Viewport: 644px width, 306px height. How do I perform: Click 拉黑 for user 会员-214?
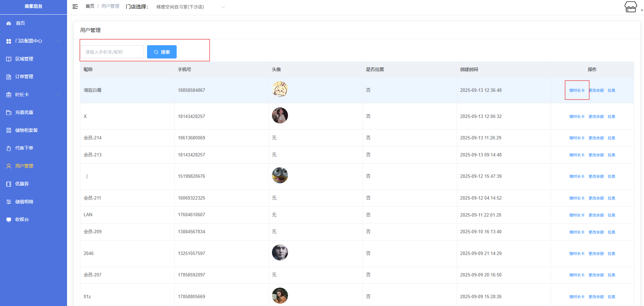click(611, 138)
